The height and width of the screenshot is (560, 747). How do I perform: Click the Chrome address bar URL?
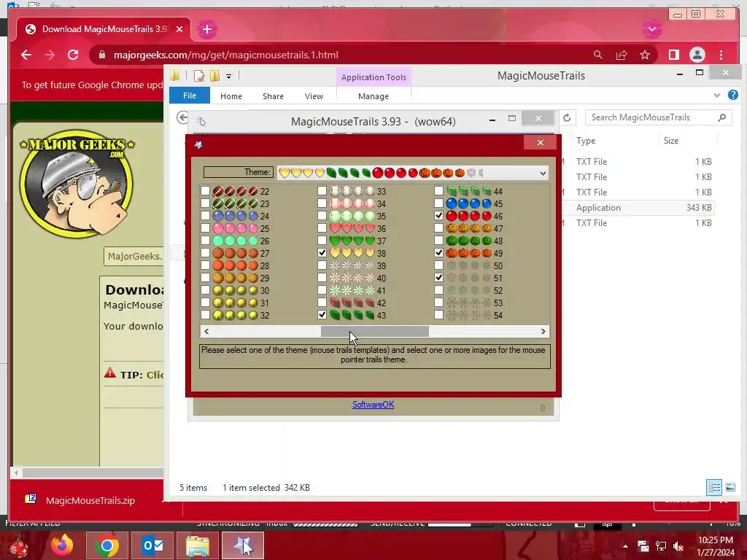[x=226, y=55]
